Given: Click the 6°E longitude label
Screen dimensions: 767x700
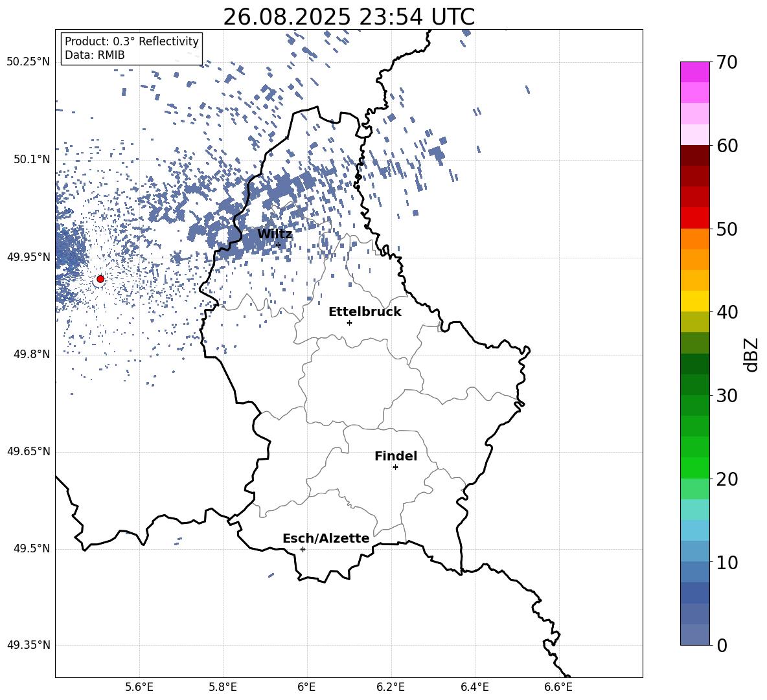Looking at the screenshot, I should (x=307, y=687).
